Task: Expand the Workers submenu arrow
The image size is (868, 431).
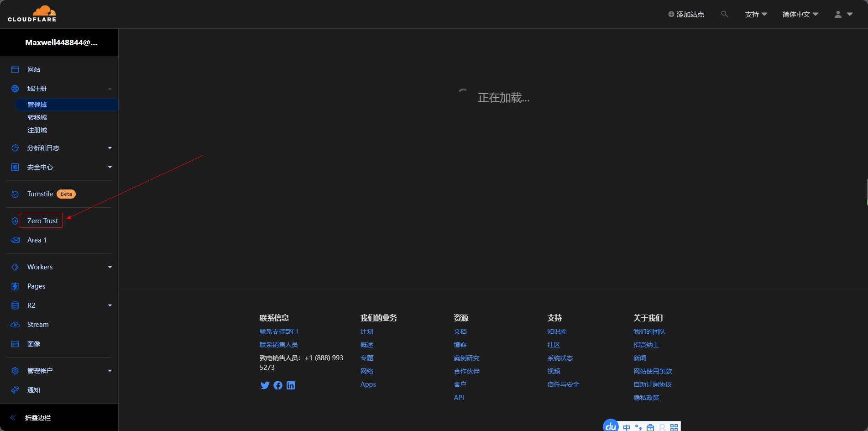Action: (x=110, y=267)
